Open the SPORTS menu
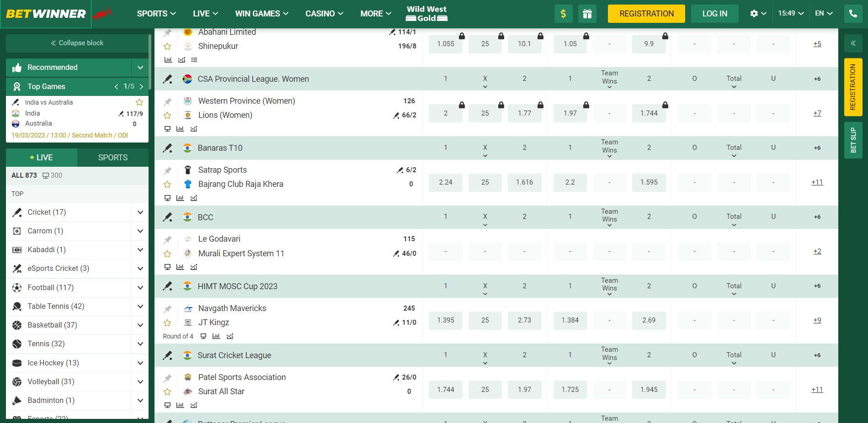This screenshot has width=868, height=423. [156, 14]
